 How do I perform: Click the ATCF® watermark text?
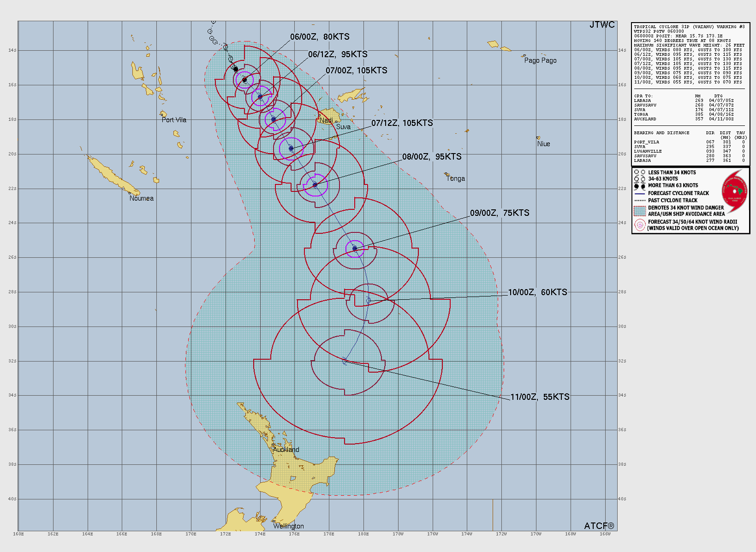pyautogui.click(x=599, y=526)
